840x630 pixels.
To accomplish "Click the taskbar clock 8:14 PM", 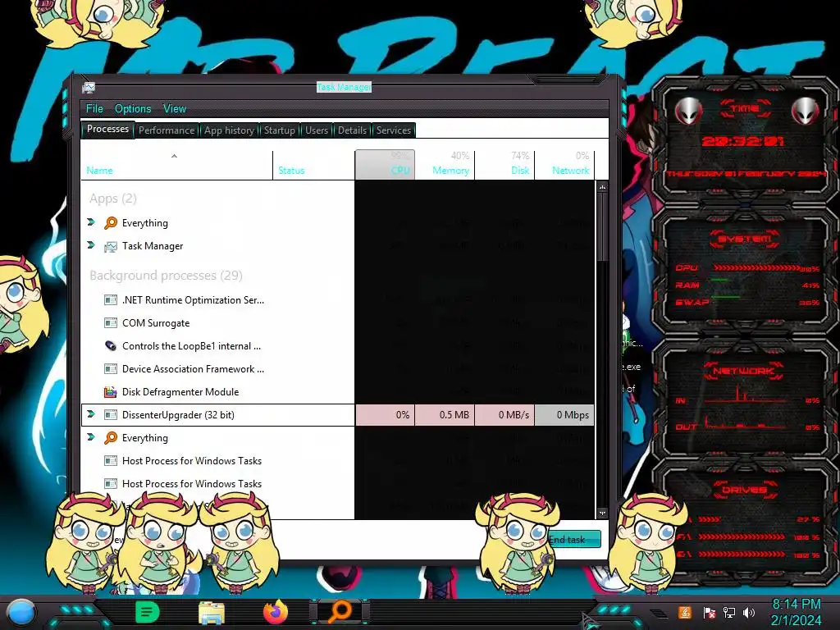I will [796, 605].
